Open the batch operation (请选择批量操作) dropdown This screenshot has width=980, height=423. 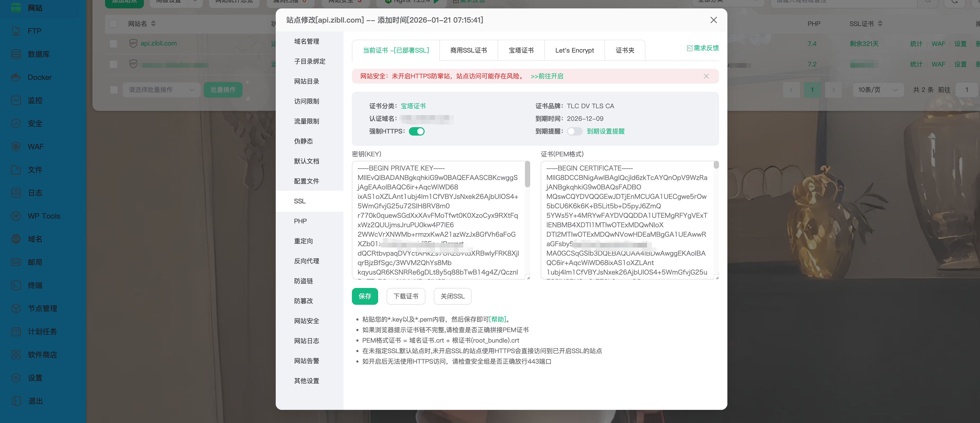tap(161, 90)
